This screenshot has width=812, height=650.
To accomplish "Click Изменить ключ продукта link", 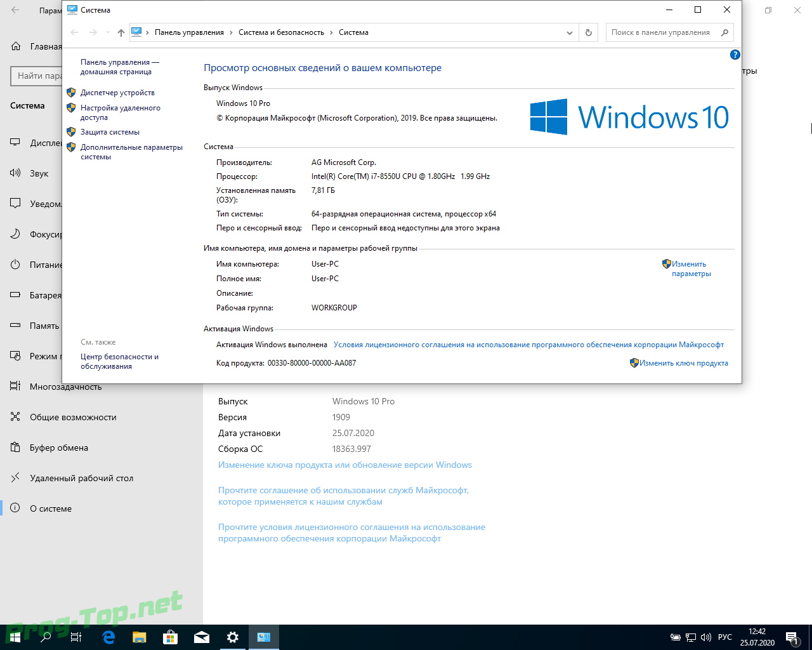I will click(683, 363).
